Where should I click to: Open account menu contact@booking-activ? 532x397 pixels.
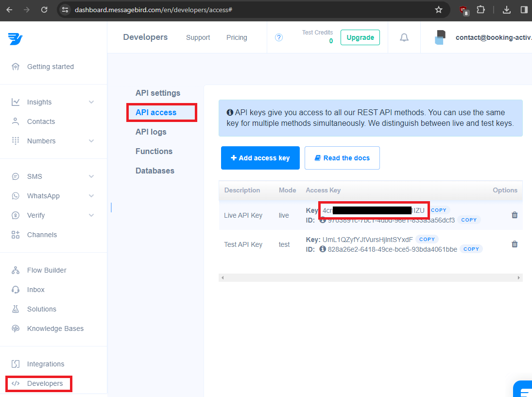(494, 37)
